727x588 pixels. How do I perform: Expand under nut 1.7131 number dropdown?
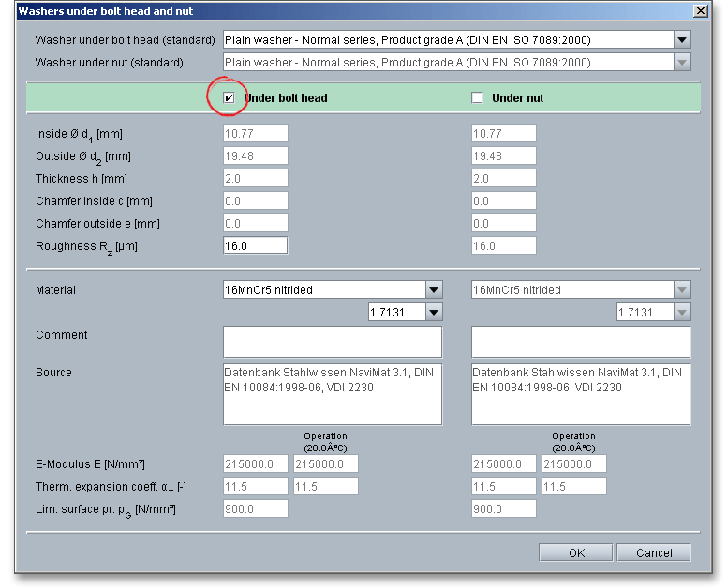coord(682,313)
